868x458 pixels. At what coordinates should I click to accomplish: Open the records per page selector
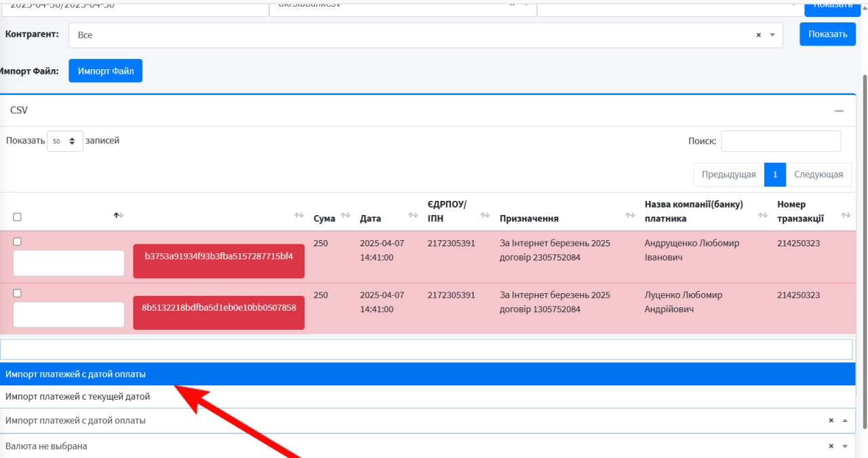pyautogui.click(x=65, y=141)
